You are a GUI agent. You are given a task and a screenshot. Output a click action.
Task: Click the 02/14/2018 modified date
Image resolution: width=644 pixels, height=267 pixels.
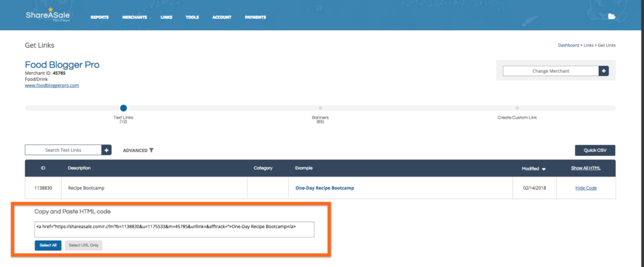pos(535,188)
